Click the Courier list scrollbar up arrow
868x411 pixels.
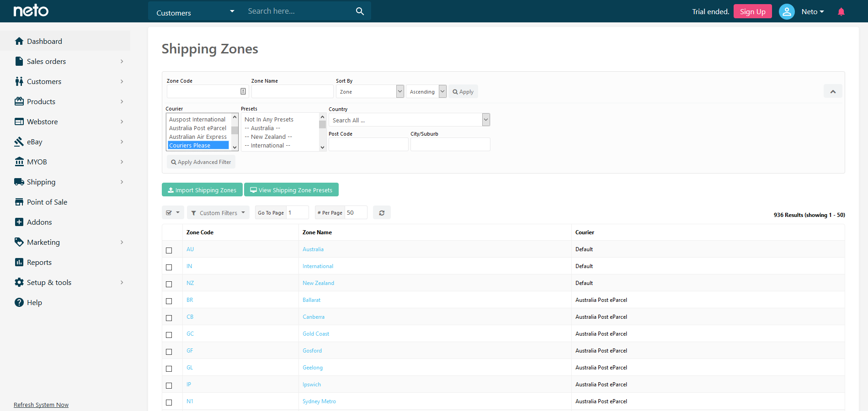[235, 117]
